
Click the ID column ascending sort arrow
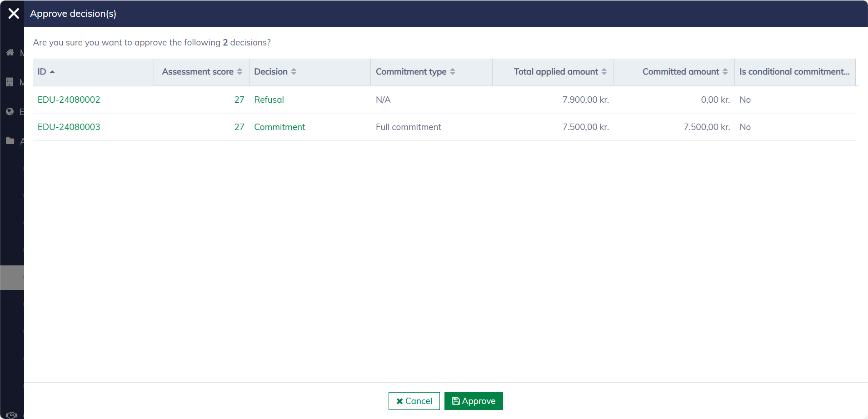pyautogui.click(x=52, y=72)
